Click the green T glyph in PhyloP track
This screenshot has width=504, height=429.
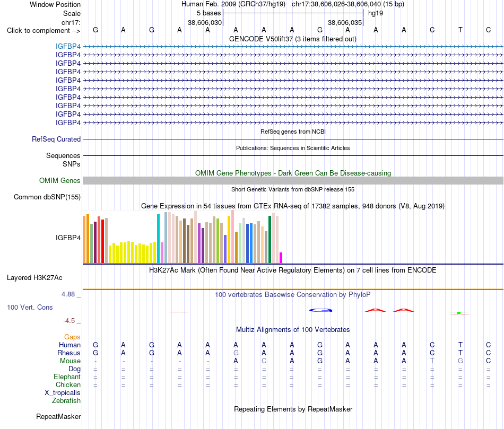tap(459, 313)
